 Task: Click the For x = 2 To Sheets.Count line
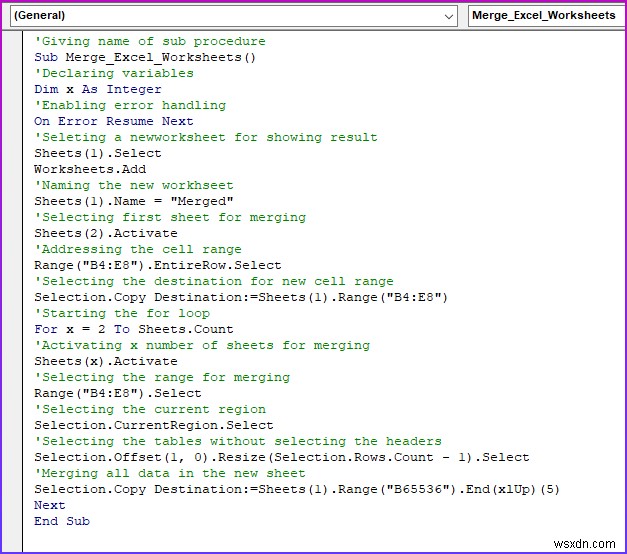[x=134, y=329]
